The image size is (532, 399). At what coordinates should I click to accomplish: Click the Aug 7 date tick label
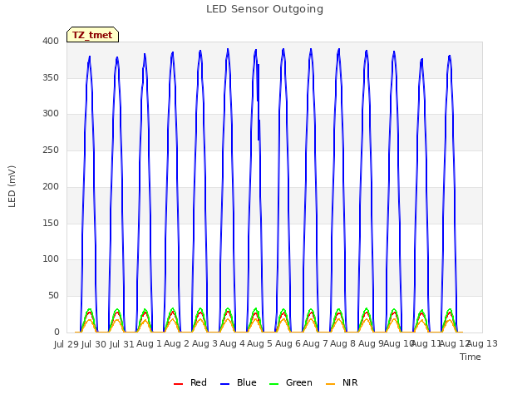click(315, 343)
